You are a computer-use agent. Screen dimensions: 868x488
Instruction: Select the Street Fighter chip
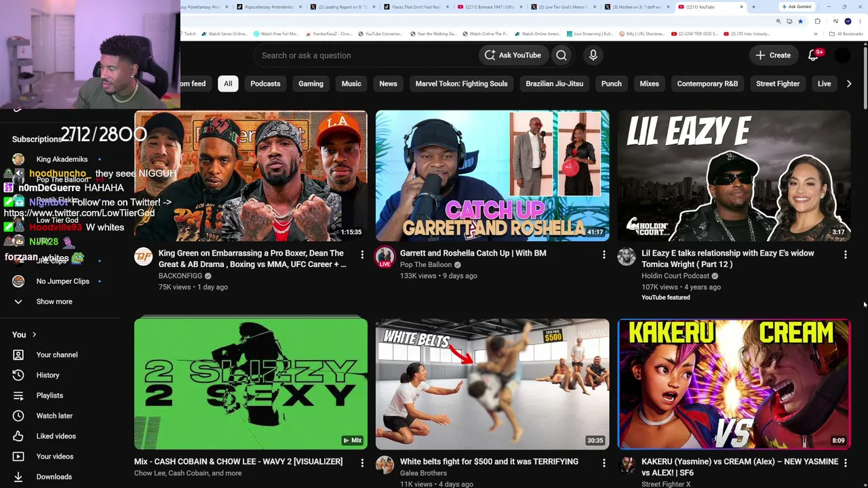point(778,84)
